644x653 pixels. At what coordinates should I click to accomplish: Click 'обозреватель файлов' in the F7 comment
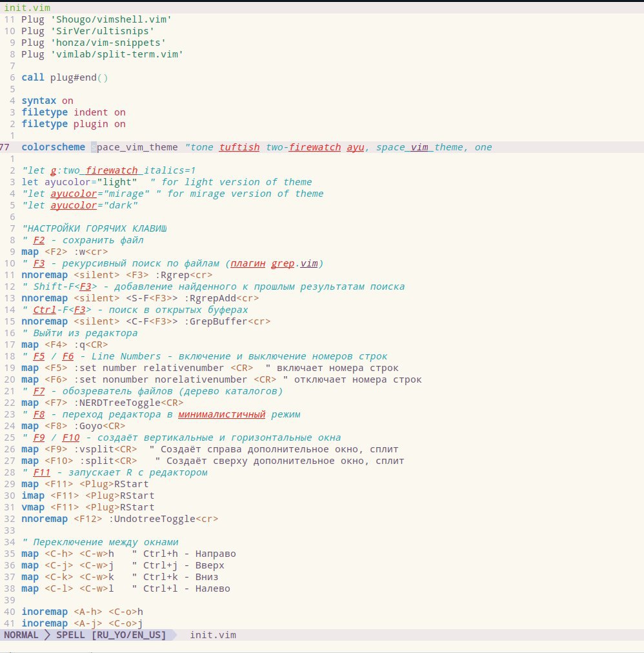pos(117,391)
